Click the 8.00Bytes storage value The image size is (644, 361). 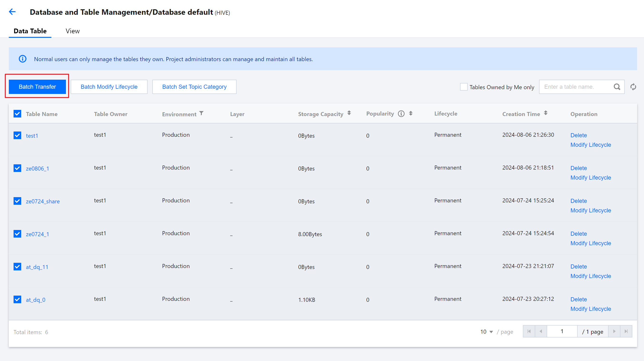[310, 234]
